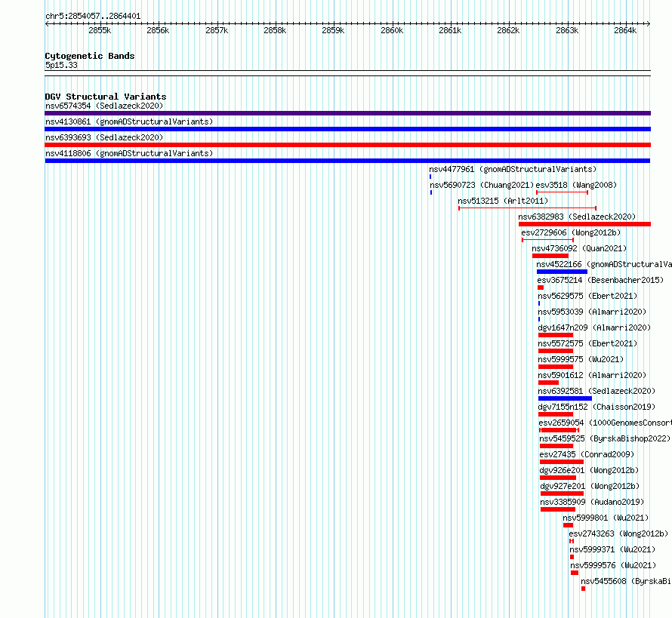Click the Cytogenetic Bands track title

tap(90, 56)
